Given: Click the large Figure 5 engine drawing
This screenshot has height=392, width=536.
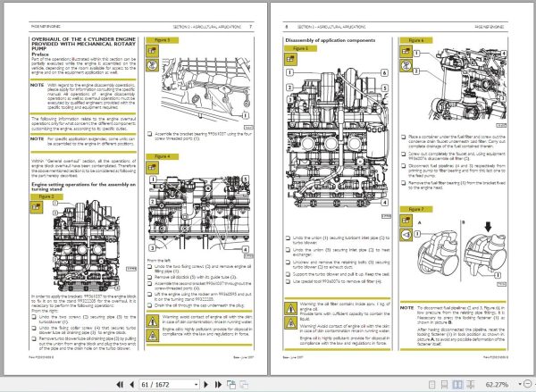Looking at the screenshot, I should (x=338, y=138).
